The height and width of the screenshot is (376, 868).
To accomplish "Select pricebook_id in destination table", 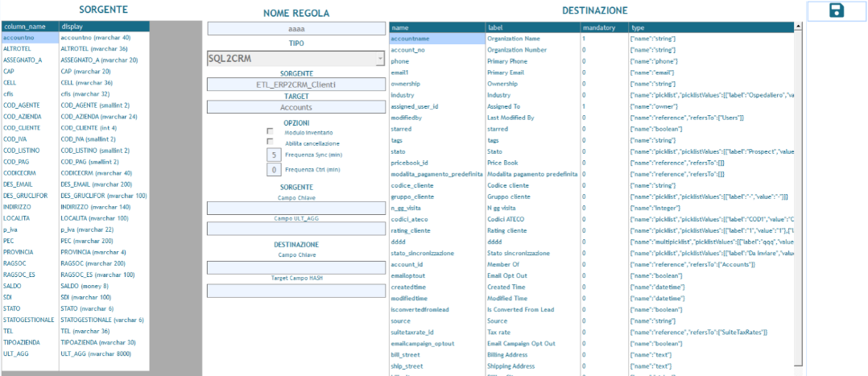I will tap(436, 163).
